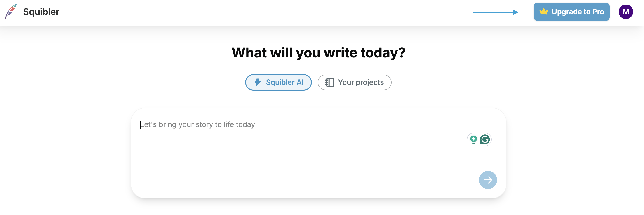This screenshot has width=644, height=215.
Task: Click the 'Let's bring your story' placeholder text
Action: pos(197,124)
